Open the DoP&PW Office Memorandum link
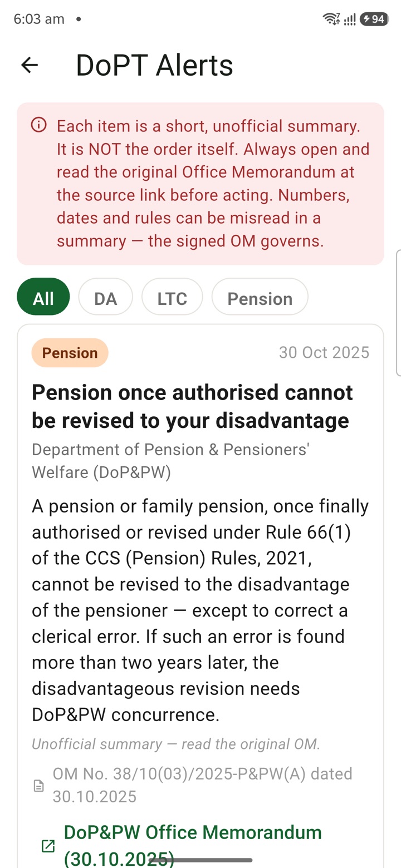This screenshot has width=401, height=868. 193,844
